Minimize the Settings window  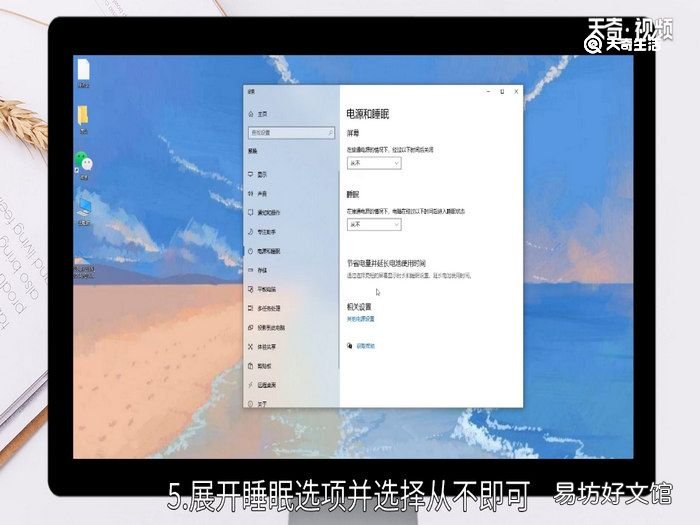[x=488, y=92]
